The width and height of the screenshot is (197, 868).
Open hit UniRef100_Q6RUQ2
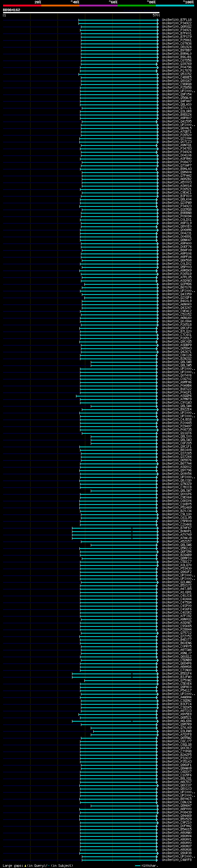click(x=177, y=26)
